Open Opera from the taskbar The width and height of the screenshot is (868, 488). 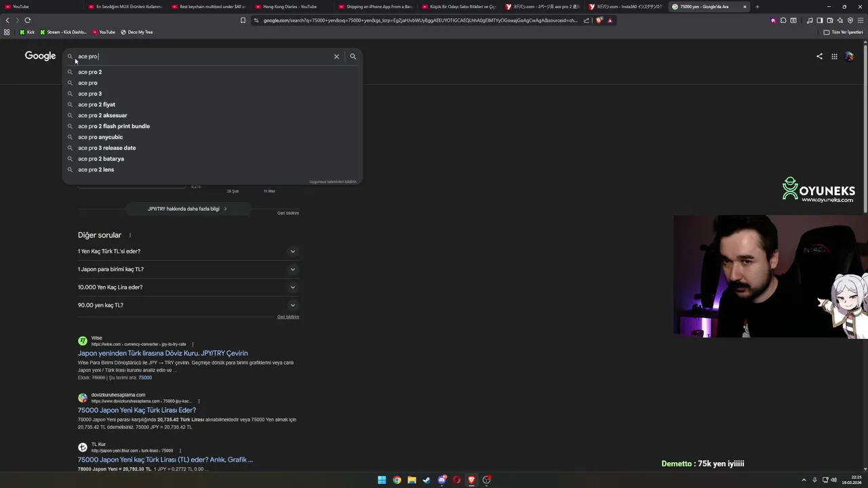point(456,480)
